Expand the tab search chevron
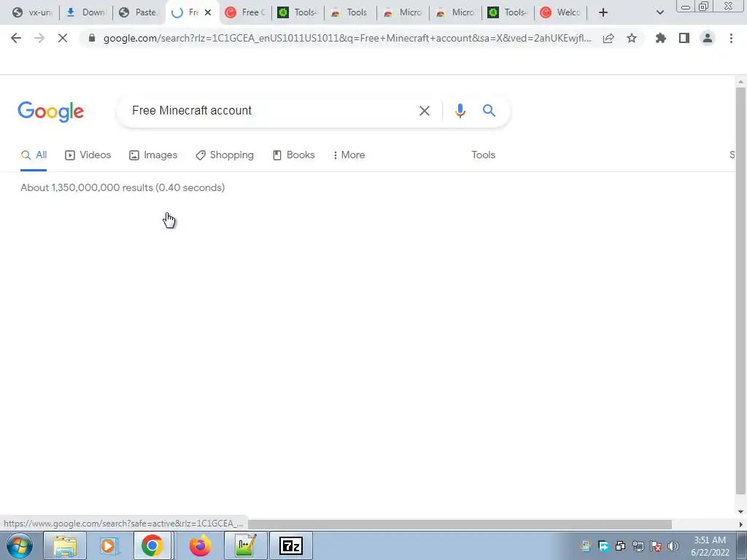 pyautogui.click(x=659, y=12)
